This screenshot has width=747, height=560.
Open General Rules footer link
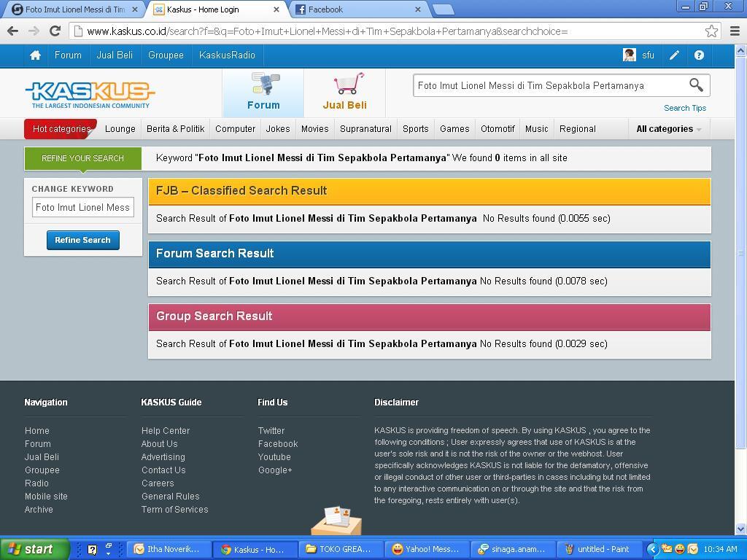pos(170,496)
